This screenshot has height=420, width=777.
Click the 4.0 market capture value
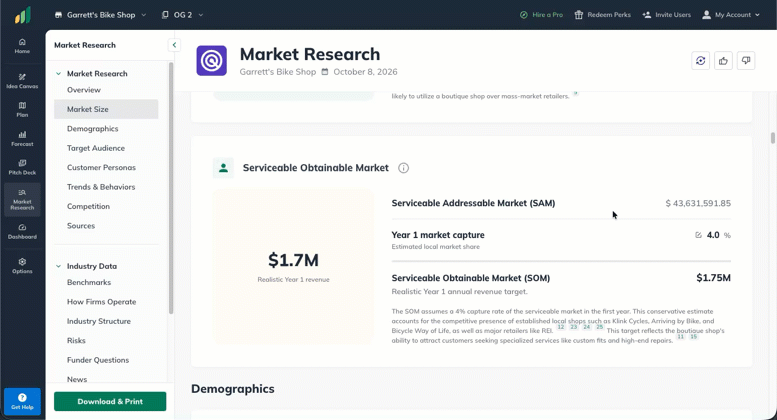713,235
